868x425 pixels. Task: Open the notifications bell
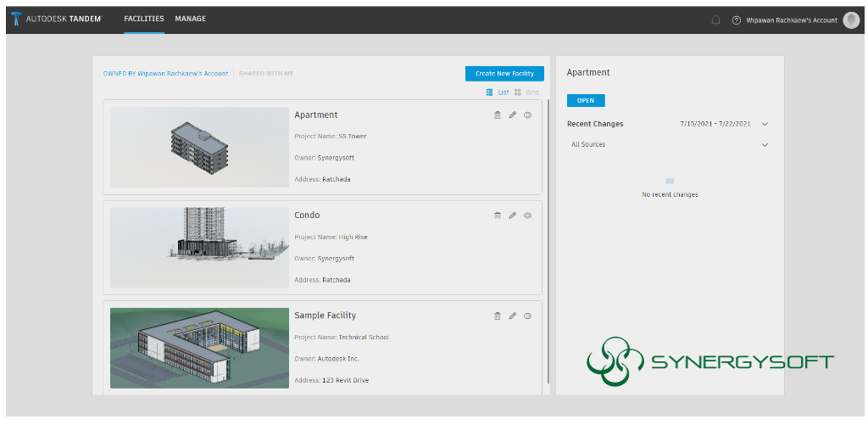tap(715, 20)
